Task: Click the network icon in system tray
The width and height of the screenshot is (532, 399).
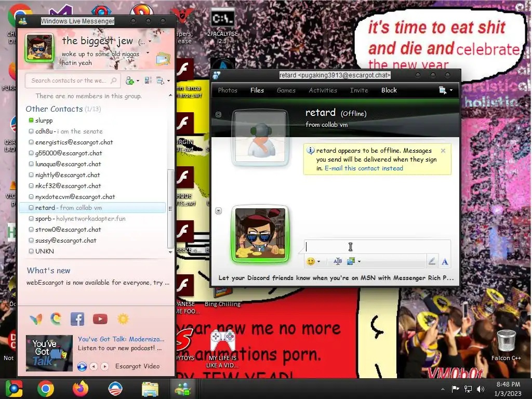Action: tap(468, 389)
